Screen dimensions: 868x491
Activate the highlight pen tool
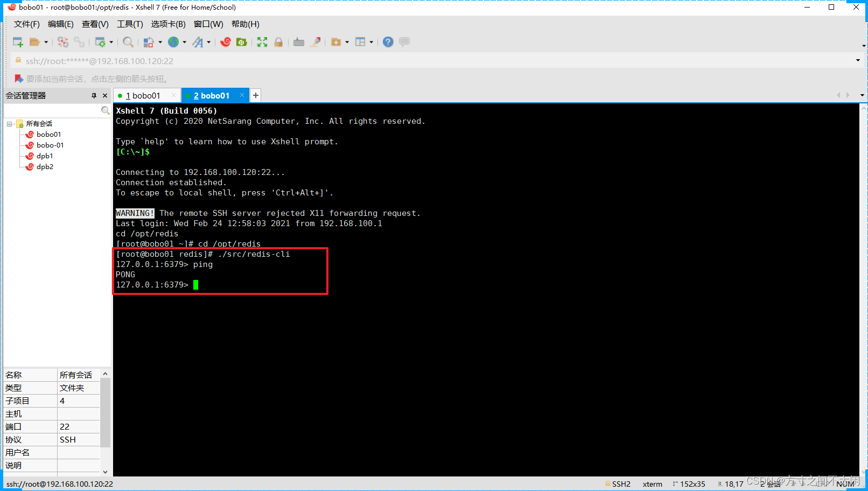coord(317,41)
